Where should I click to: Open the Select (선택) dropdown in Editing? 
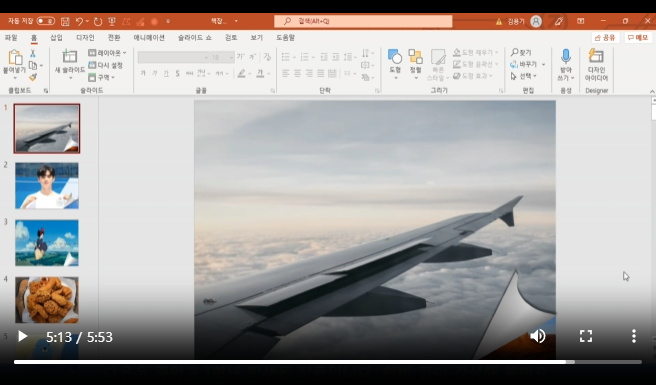tap(524, 76)
